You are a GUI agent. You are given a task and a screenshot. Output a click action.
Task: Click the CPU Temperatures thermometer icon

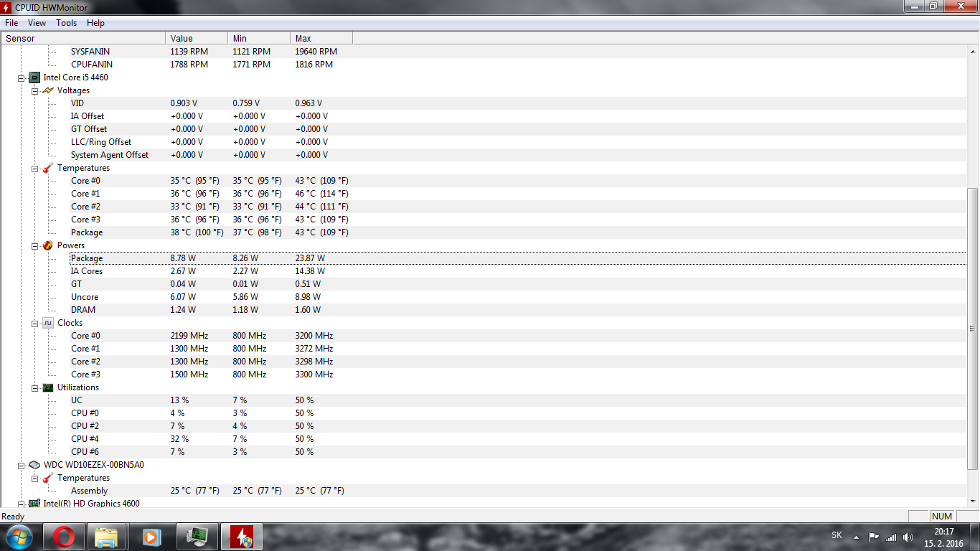(x=47, y=168)
